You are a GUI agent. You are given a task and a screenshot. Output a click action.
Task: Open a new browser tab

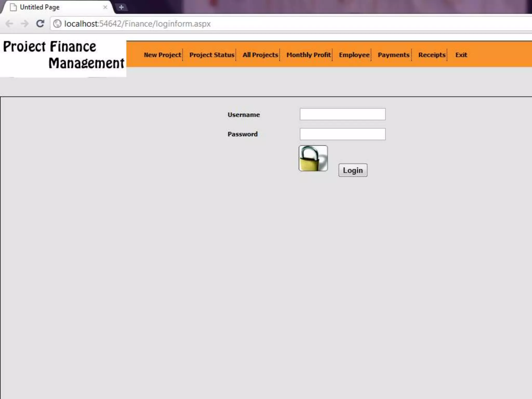click(x=121, y=7)
